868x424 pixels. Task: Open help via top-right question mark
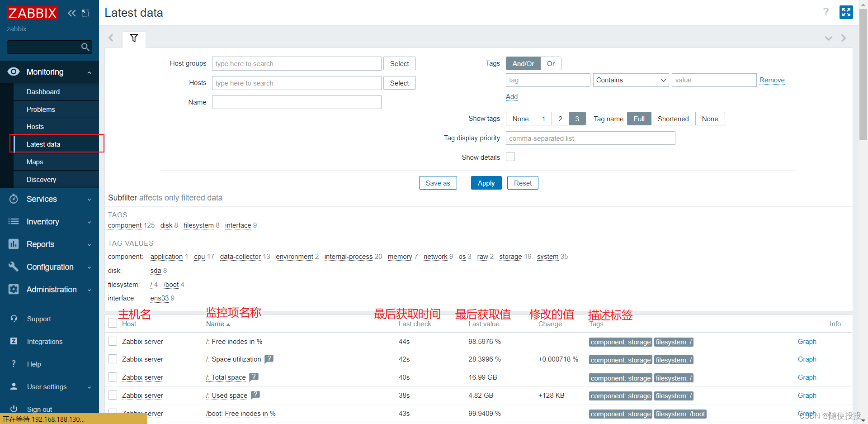(x=826, y=12)
